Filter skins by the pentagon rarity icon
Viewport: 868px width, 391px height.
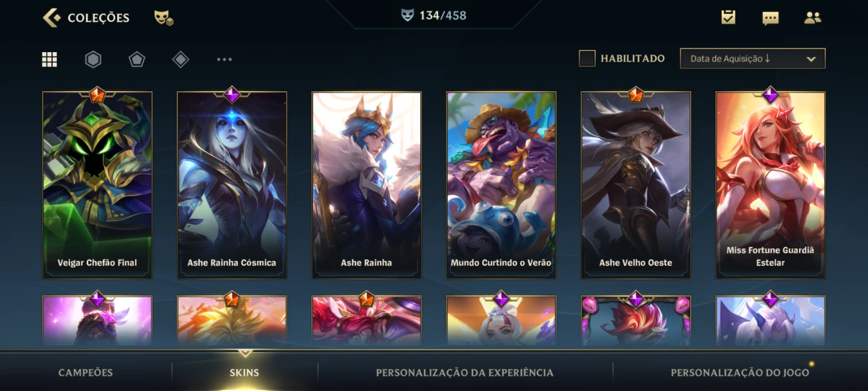137,60
